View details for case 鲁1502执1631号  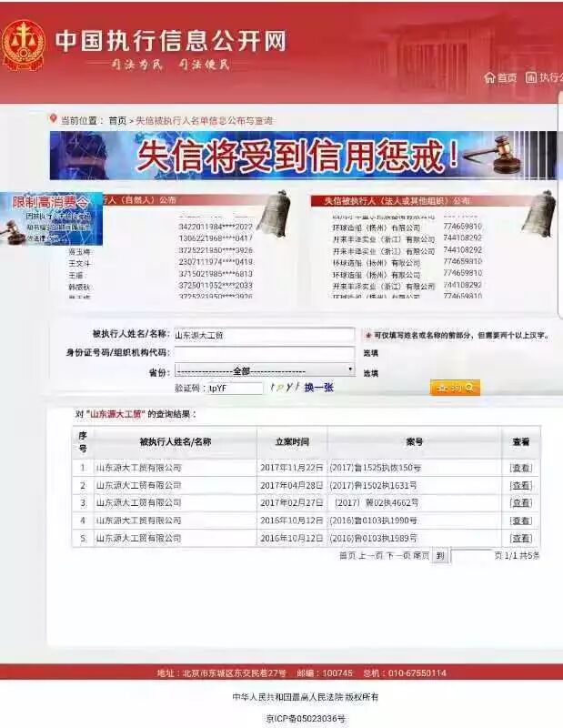pyautogui.click(x=521, y=486)
